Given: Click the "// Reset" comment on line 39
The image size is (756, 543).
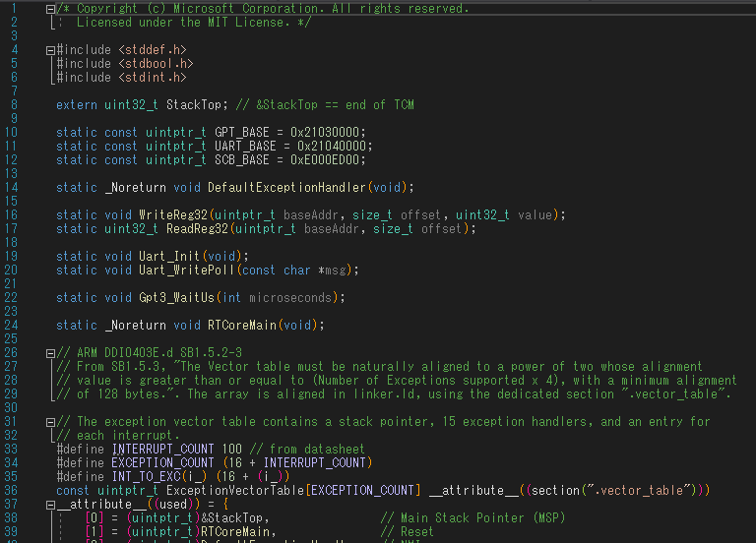Looking at the screenshot, I should (407, 532).
